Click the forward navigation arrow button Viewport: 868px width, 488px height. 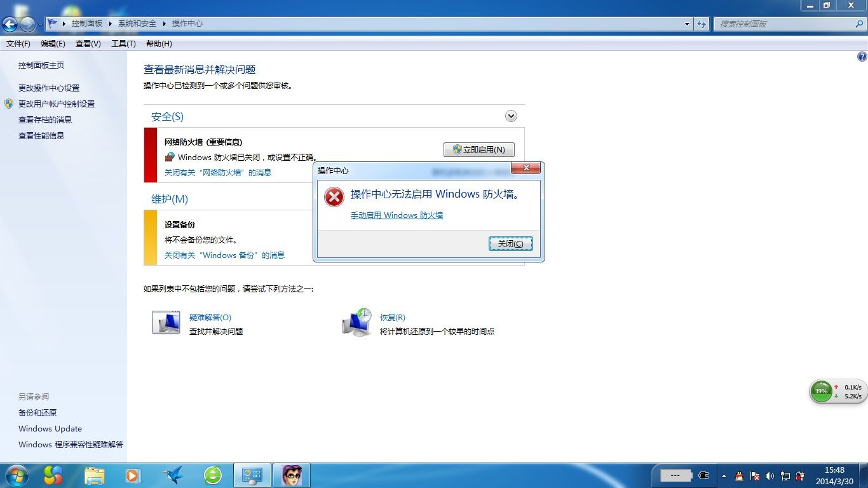(27, 24)
